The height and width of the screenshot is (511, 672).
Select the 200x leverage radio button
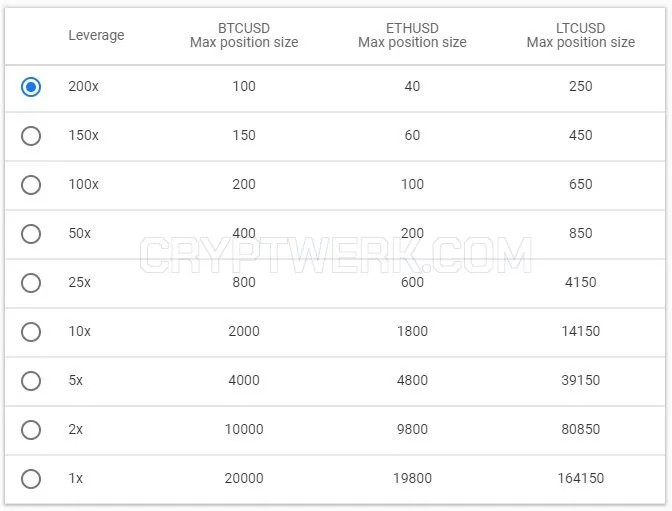point(31,87)
